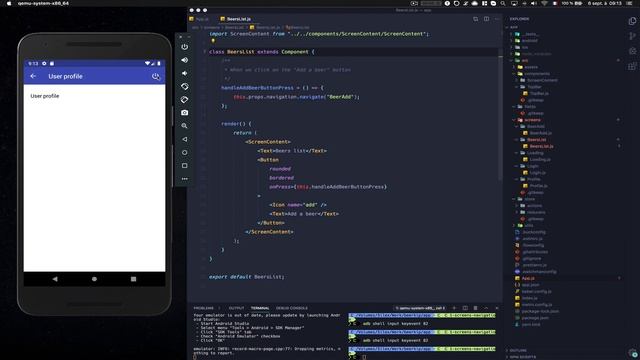Click the emulator volume up icon

184,60
